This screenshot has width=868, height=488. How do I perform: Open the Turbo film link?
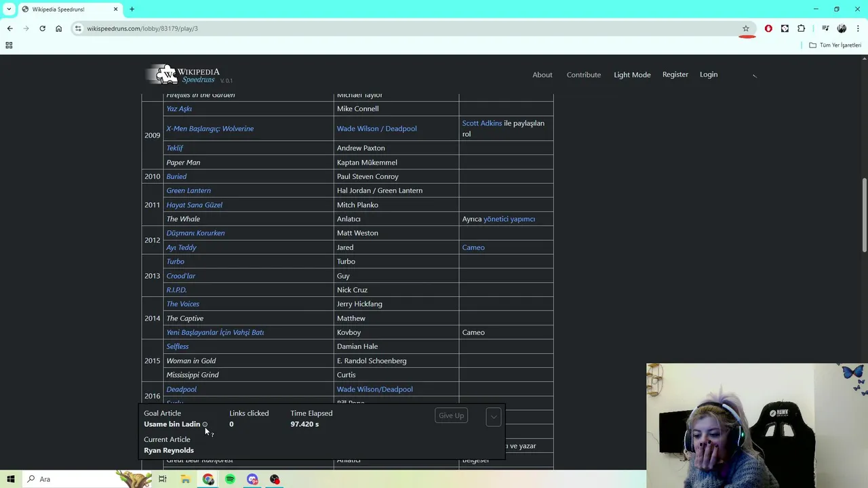coord(175,262)
